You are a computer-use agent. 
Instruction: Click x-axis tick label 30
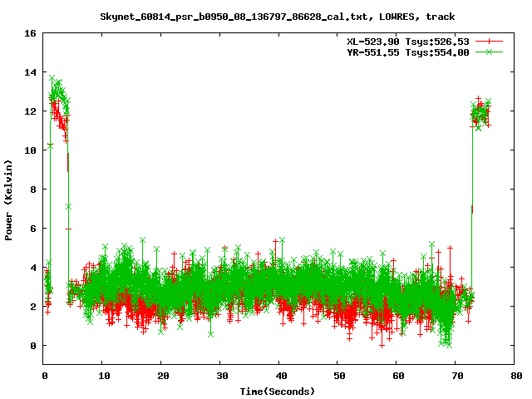pos(222,376)
